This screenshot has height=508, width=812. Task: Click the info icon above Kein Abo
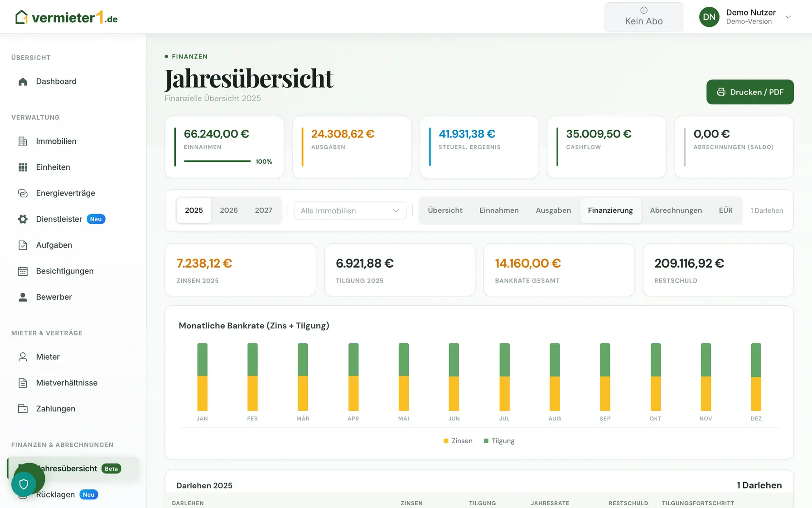click(644, 10)
